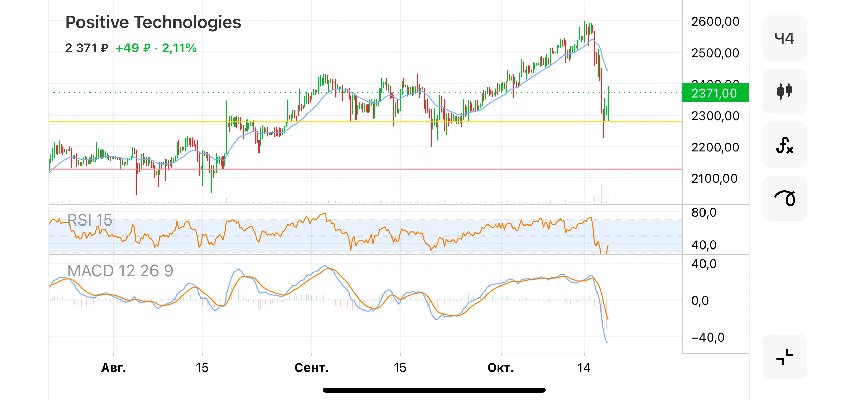Click the 14 date axis label

click(x=584, y=368)
